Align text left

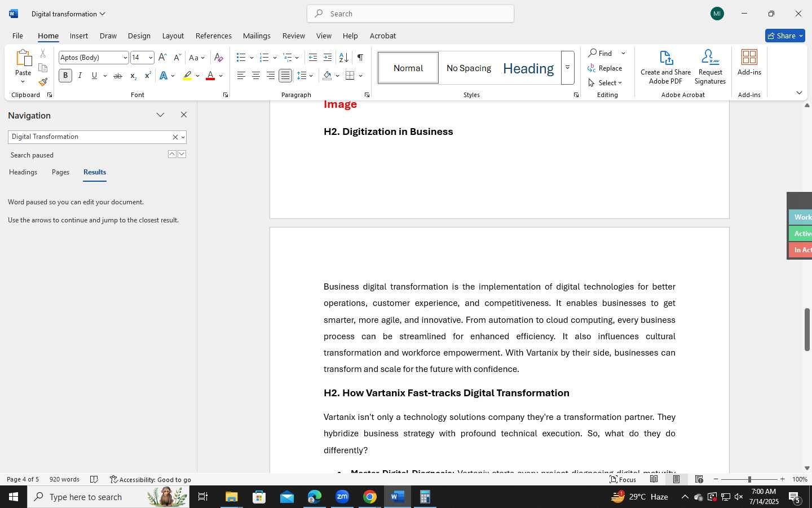point(241,76)
